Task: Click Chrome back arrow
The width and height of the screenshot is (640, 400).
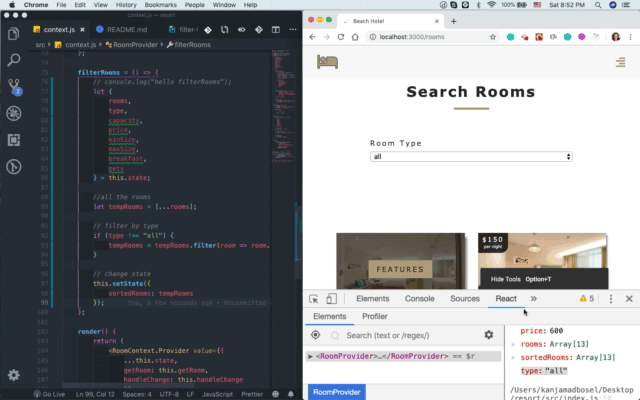Action: pos(313,37)
